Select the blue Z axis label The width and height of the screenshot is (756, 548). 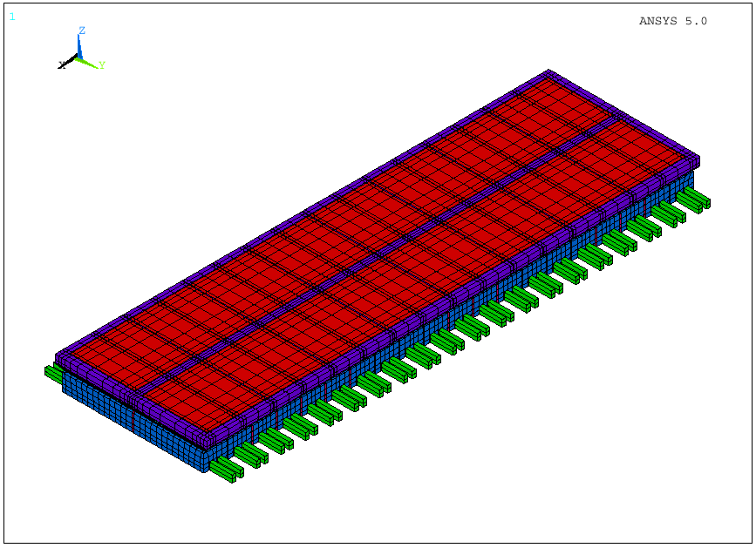click(82, 30)
